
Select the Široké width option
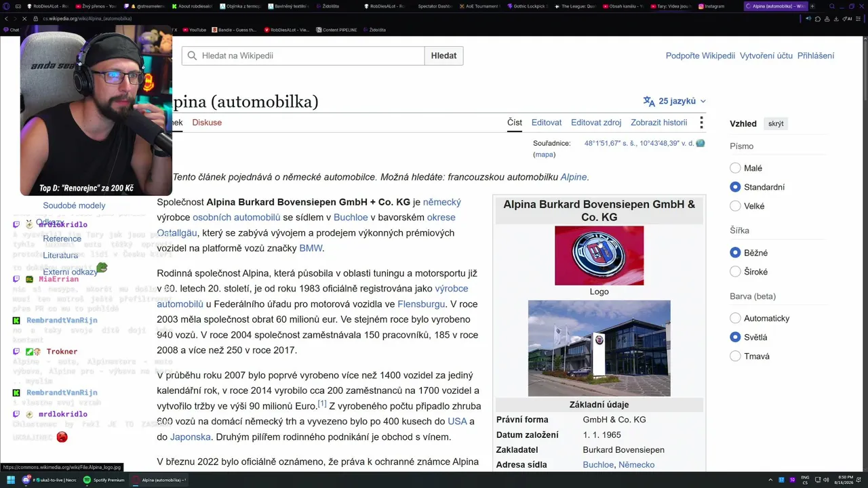[x=735, y=272]
